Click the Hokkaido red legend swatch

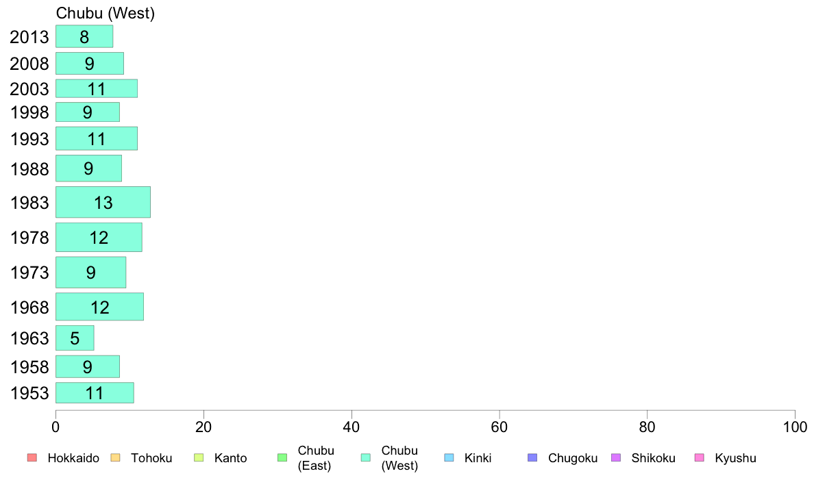pyautogui.click(x=32, y=458)
